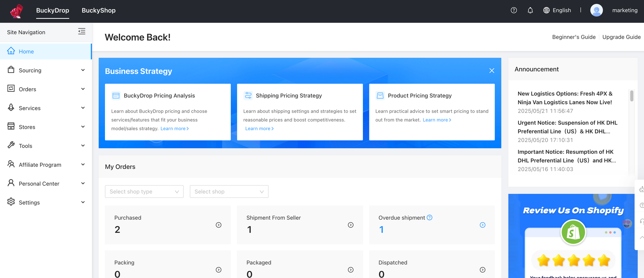644x278 pixels.
Task: Click the Tools wrench icon
Action: pyautogui.click(x=11, y=145)
